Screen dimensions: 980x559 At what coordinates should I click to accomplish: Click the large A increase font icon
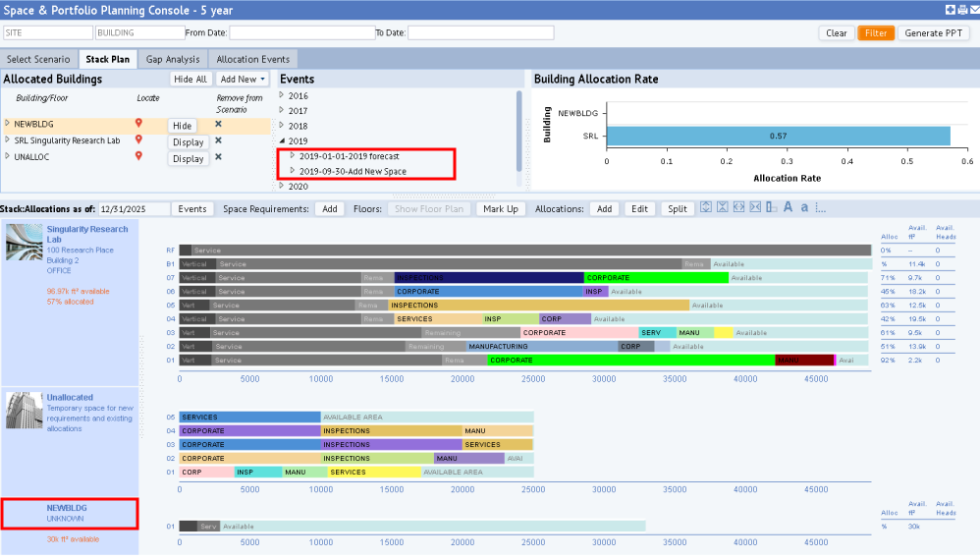[788, 207]
